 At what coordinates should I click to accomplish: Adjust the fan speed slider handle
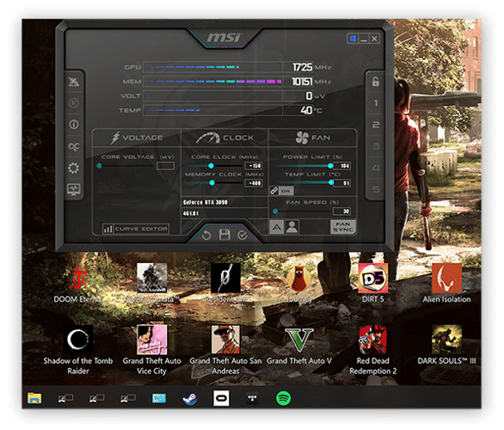[275, 212]
